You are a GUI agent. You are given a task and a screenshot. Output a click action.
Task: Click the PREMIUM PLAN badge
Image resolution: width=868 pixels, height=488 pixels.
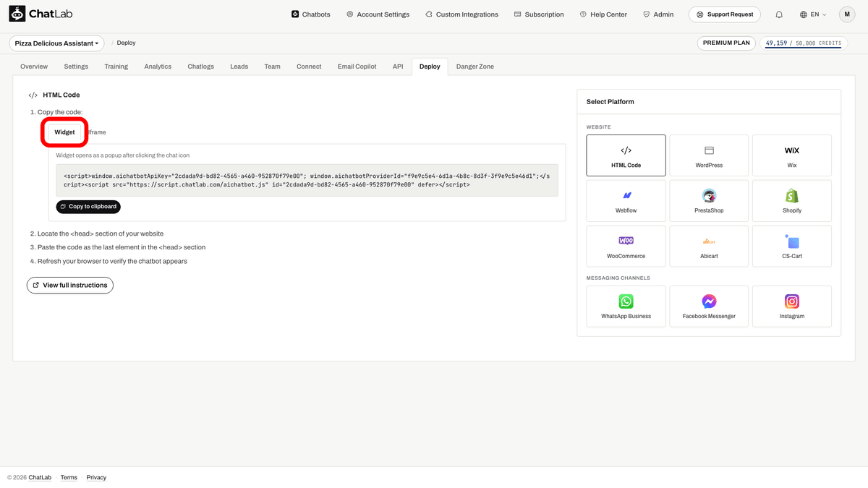726,43
